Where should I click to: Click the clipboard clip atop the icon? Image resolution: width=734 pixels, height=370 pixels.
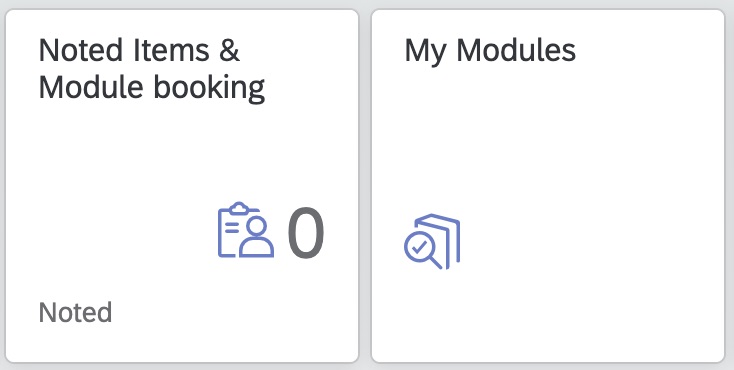pos(239,207)
